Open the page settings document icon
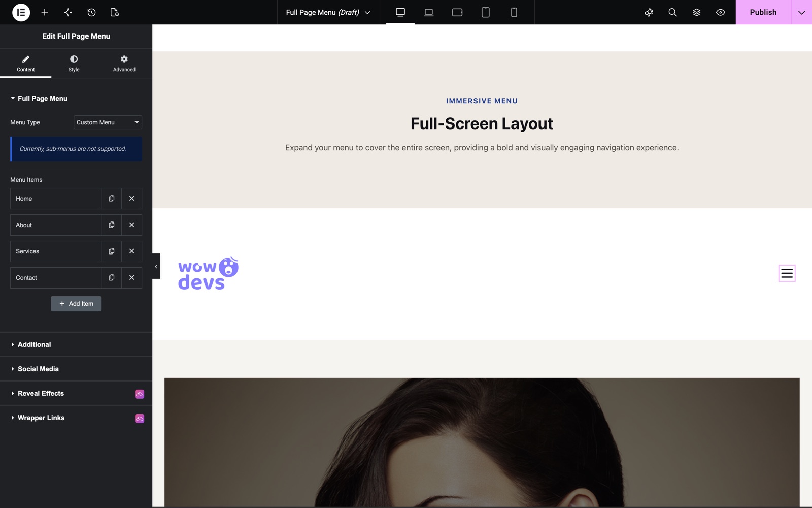This screenshot has height=508, width=812. coord(115,12)
